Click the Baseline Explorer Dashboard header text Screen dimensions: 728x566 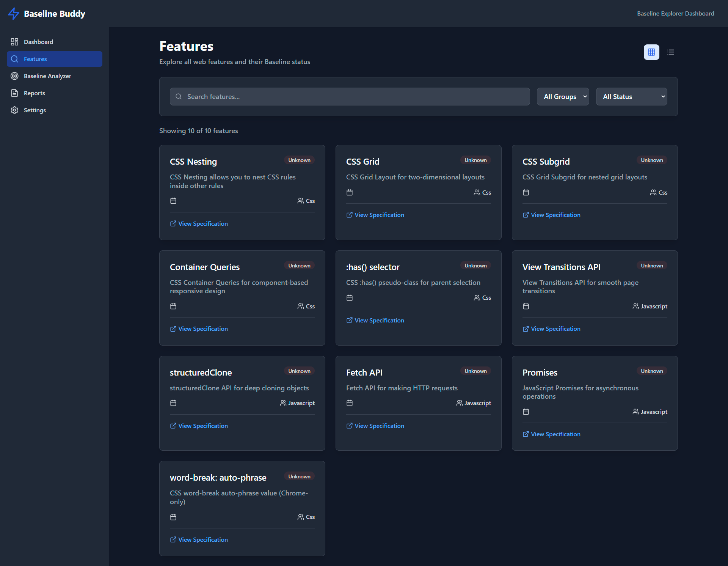[x=675, y=14]
